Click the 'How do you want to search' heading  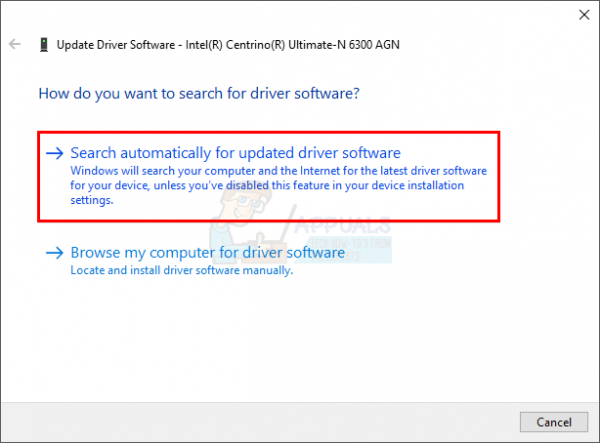tap(199, 93)
